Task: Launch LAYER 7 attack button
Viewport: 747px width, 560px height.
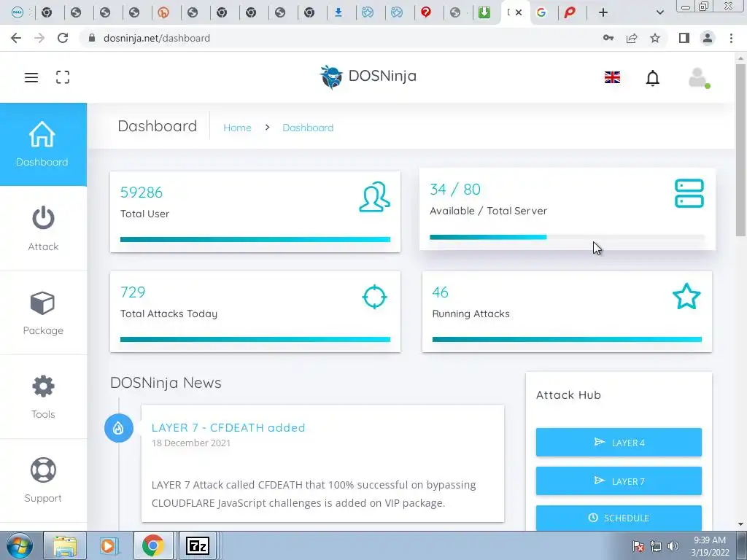Action: coord(619,481)
